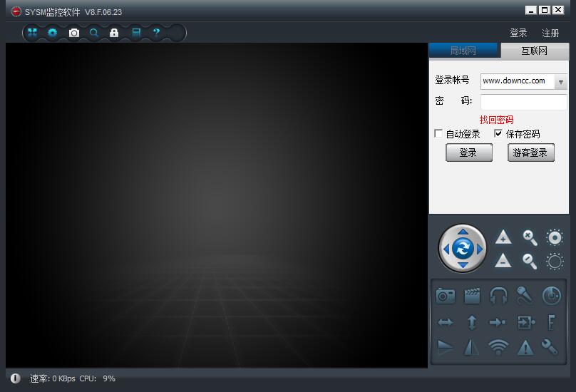Start vertical cruise with up-down arrow
Image resolution: width=576 pixels, height=392 pixels.
(x=472, y=323)
